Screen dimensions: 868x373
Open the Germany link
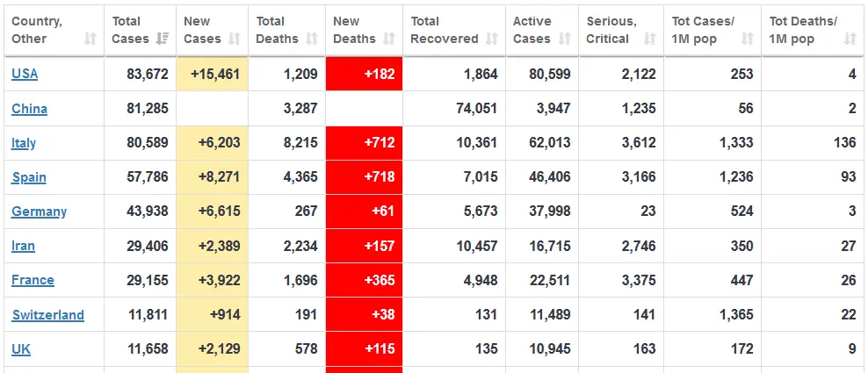39,212
